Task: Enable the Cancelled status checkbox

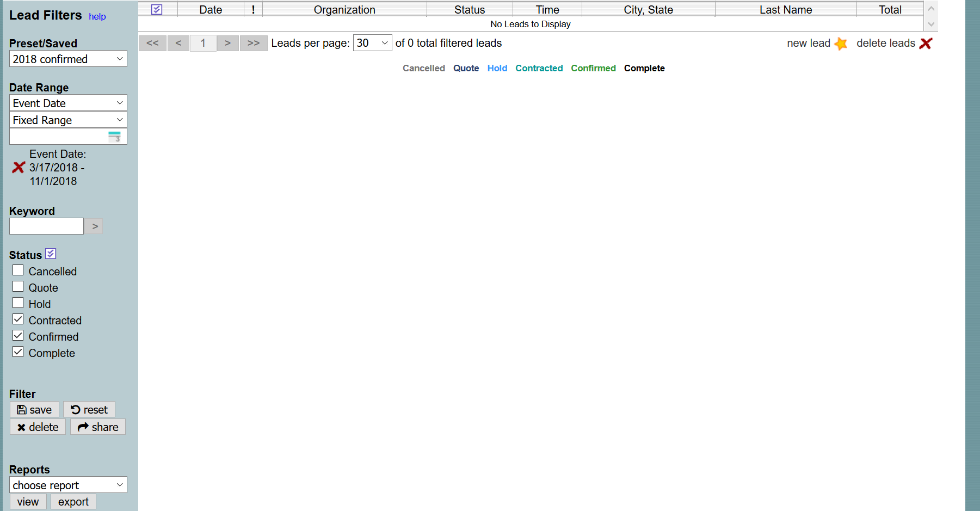Action: click(18, 270)
